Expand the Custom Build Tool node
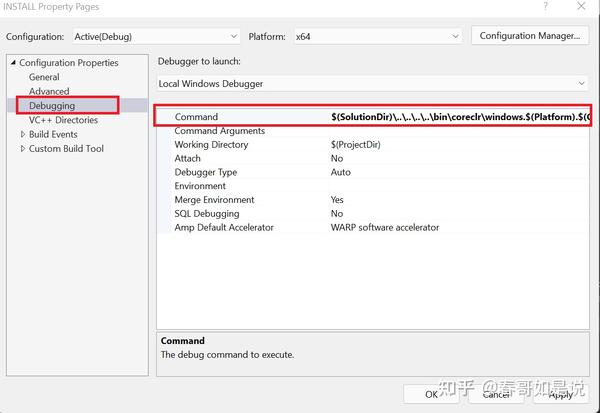This screenshot has height=413, width=600. [x=23, y=149]
